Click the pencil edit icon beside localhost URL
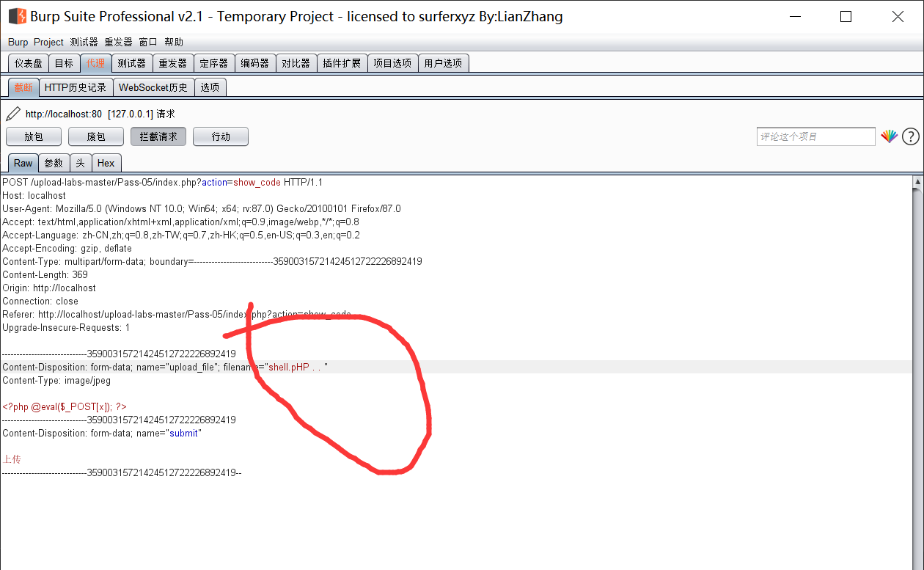924x570 pixels. 13,114
